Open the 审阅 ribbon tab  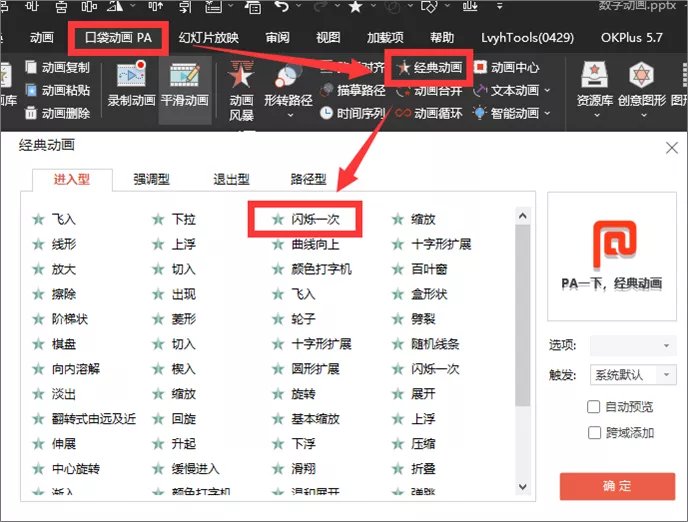click(277, 38)
